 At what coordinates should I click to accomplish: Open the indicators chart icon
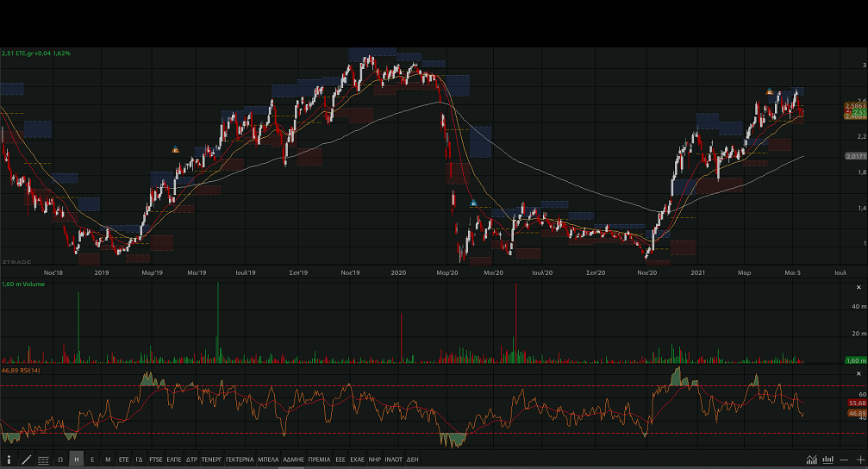[811, 460]
